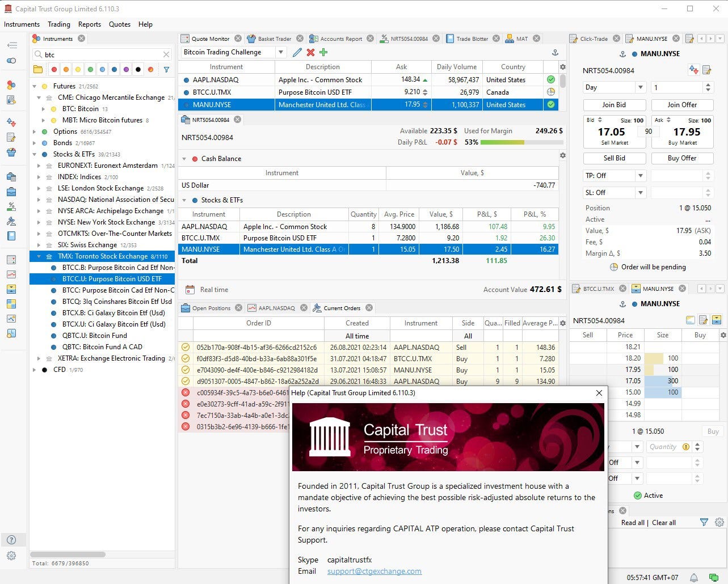Open depth of market gear settings

coord(723,335)
